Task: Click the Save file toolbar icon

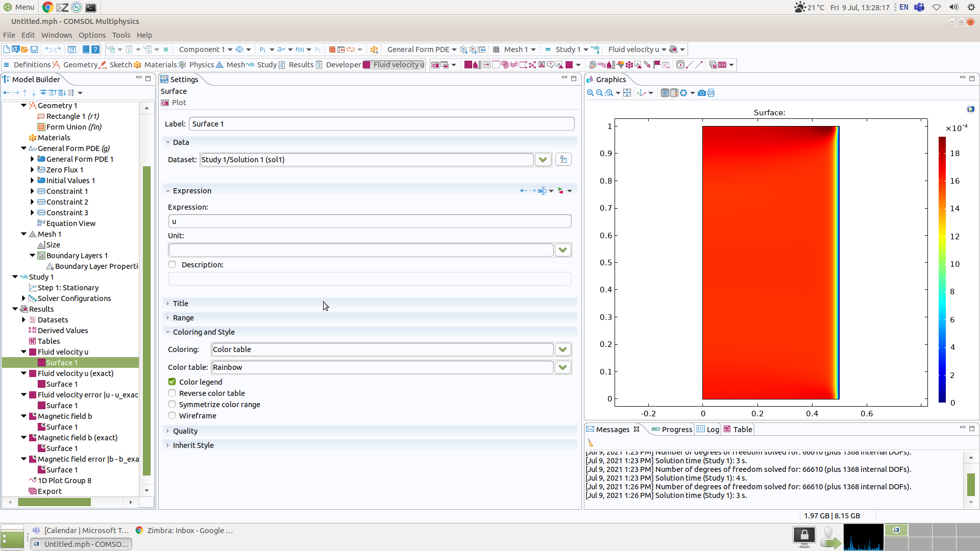Action: click(34, 49)
